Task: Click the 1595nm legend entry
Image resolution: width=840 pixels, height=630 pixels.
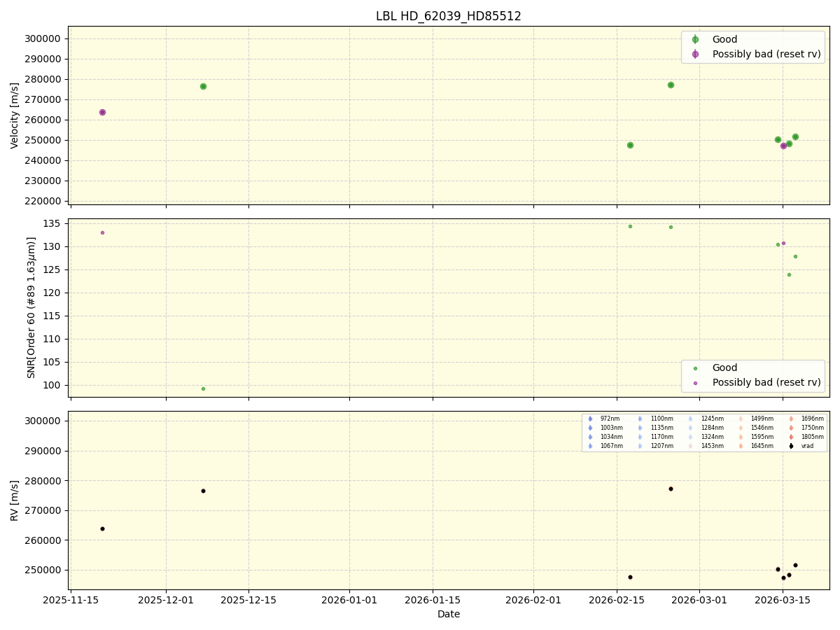Action: 756,437
